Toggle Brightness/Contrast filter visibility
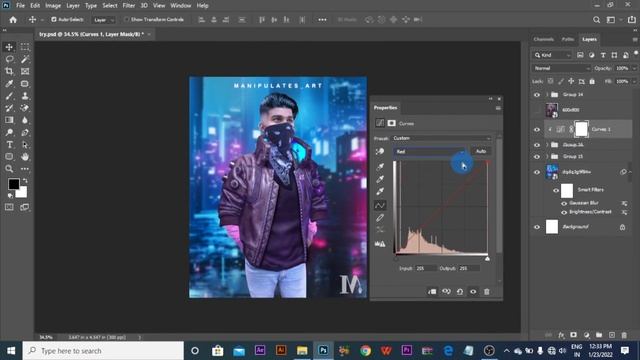This screenshot has width=640, height=360. pyautogui.click(x=564, y=212)
